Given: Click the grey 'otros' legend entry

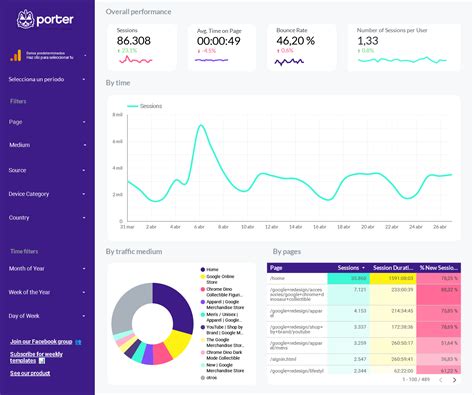Looking at the screenshot, I should [x=209, y=378].
